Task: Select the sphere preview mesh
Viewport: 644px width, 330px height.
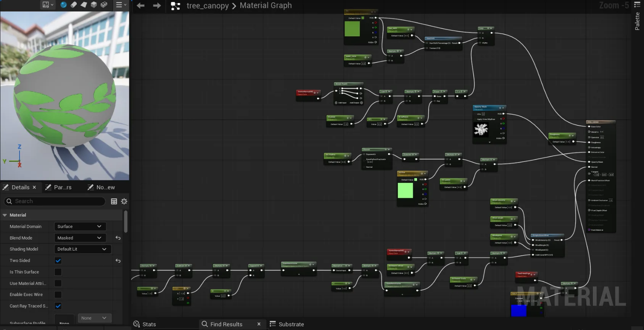Action: point(63,5)
